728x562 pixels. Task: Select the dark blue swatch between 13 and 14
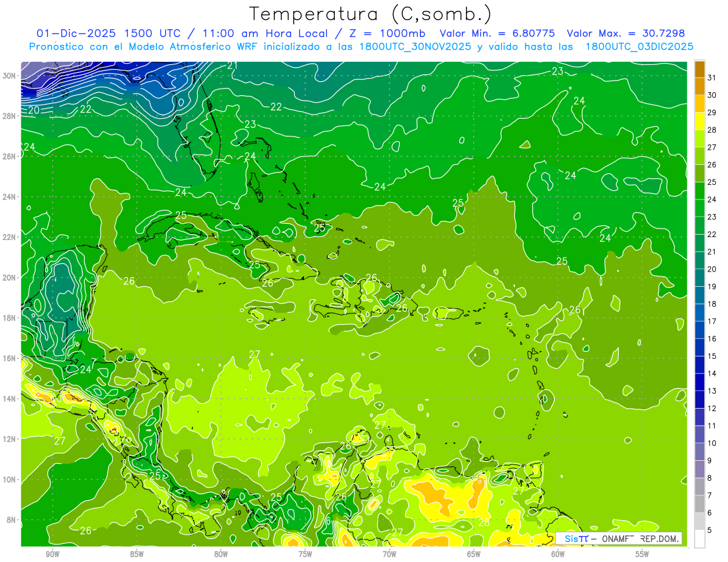(700, 382)
